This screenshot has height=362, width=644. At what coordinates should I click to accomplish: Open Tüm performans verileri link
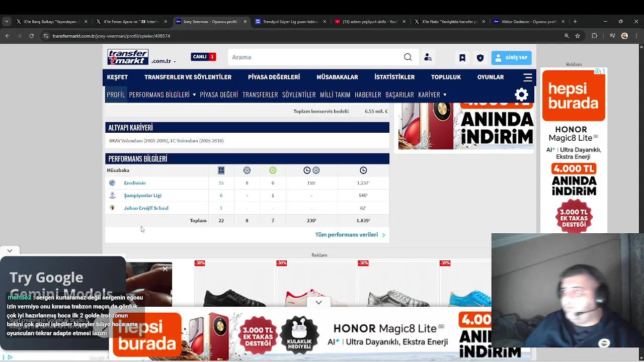point(350,235)
